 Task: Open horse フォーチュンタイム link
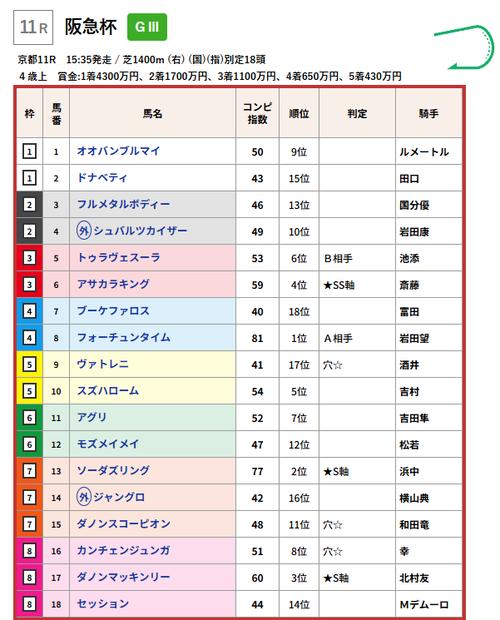click(124, 338)
